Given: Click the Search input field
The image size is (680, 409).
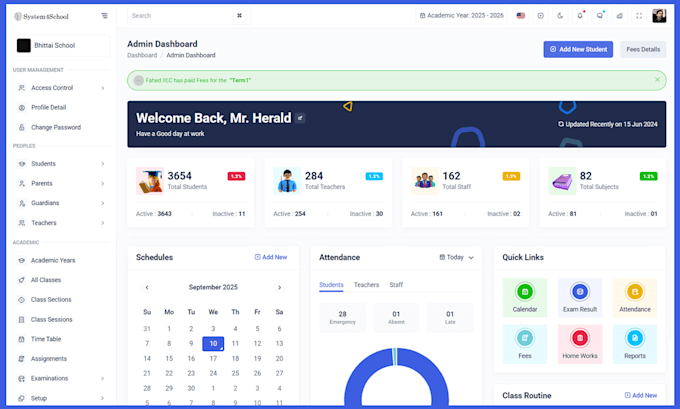Looking at the screenshot, I should tap(189, 16).
